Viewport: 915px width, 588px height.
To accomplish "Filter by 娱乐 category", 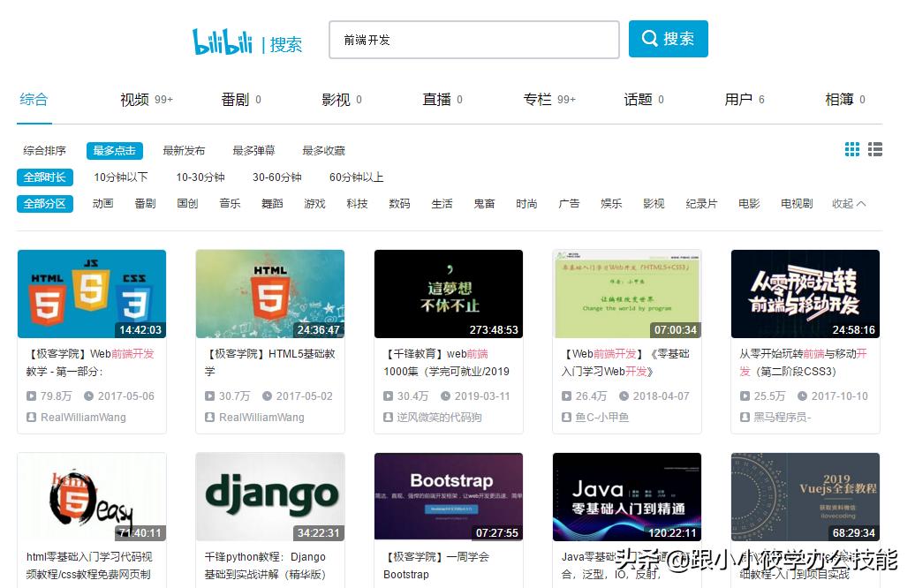I will (x=611, y=204).
